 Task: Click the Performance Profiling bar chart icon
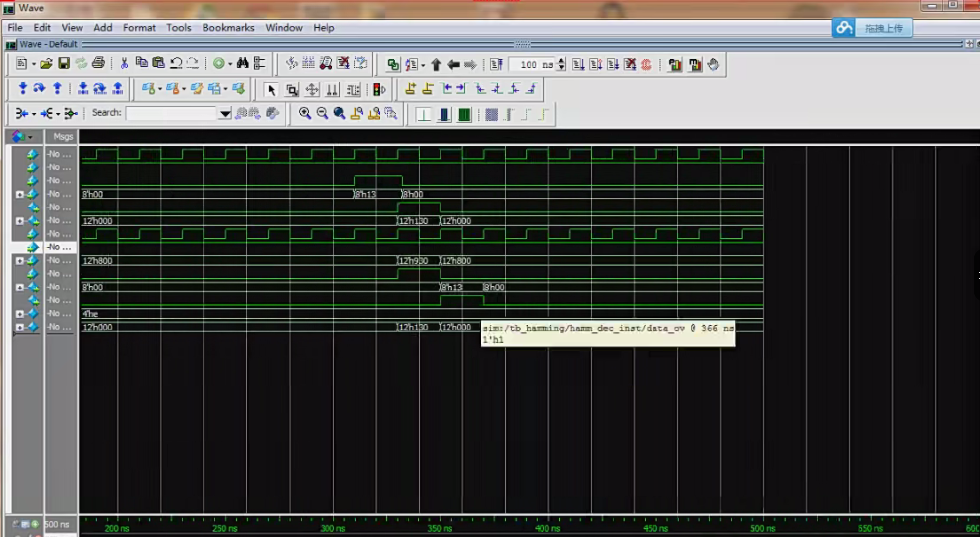click(x=675, y=65)
